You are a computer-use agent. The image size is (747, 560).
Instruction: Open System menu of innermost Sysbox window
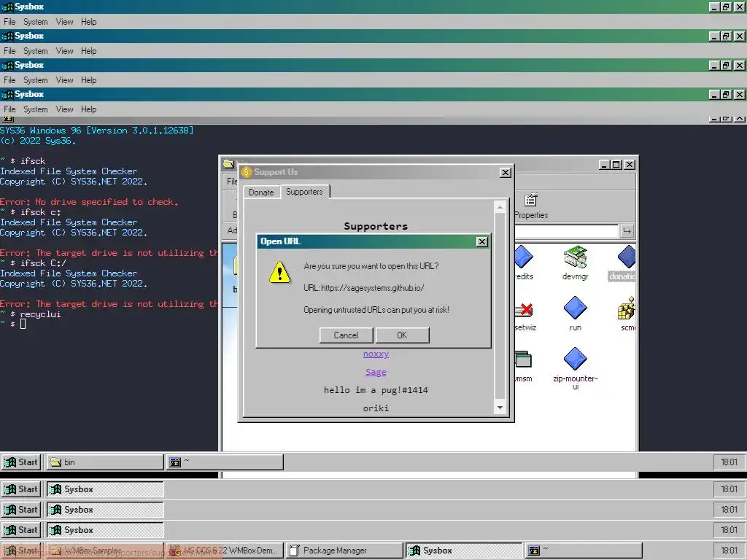(x=36, y=109)
